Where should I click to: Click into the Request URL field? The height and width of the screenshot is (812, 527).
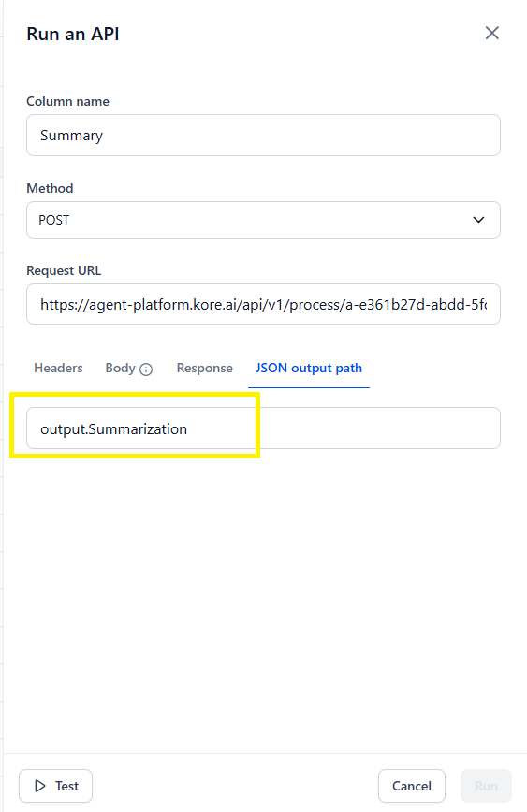[263, 304]
